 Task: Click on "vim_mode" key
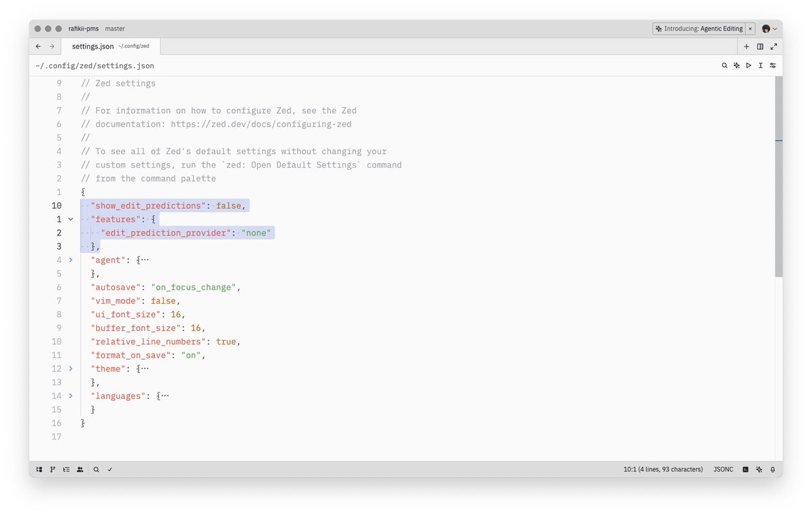coord(116,301)
